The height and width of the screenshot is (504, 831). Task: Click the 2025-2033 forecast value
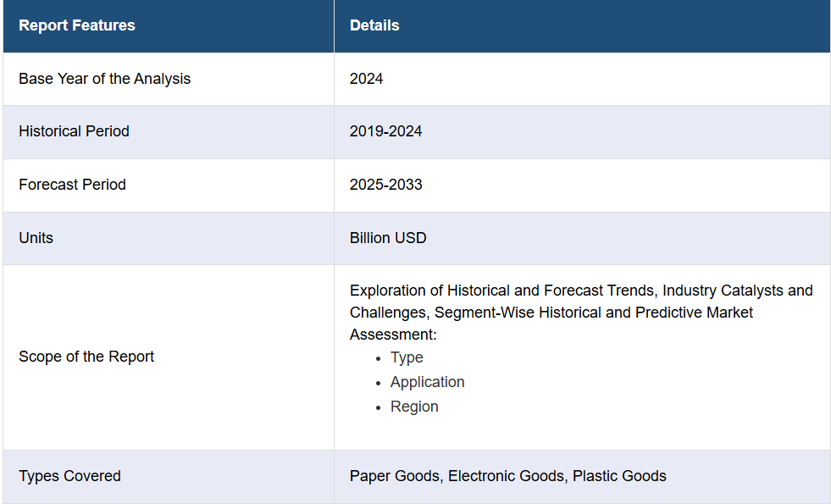point(385,185)
